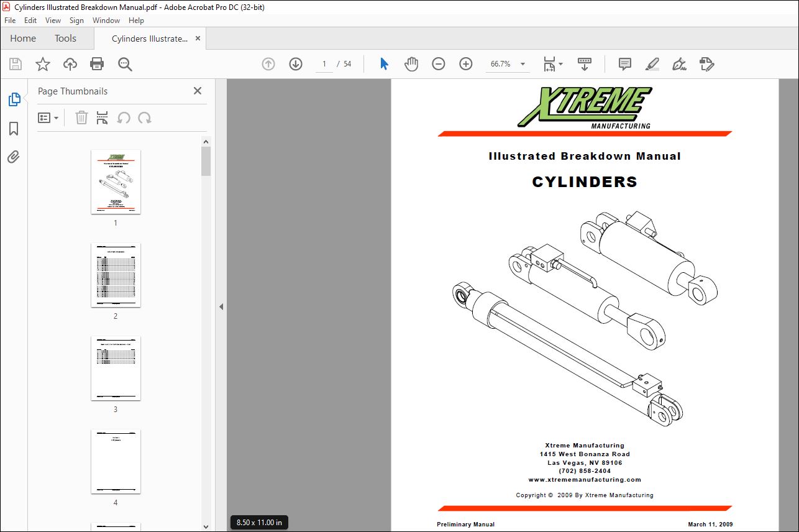The image size is (799, 532).
Task: Open the Bookmarks sidebar panel
Action: click(x=14, y=129)
